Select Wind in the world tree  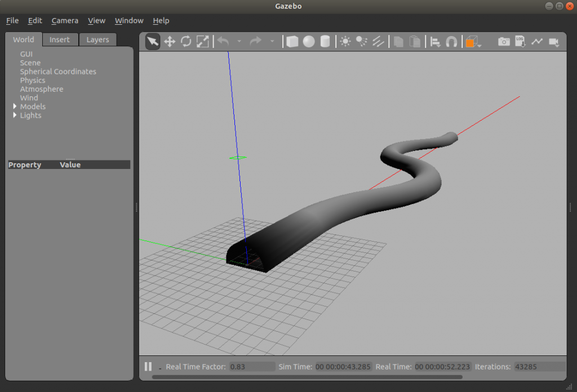(29, 98)
